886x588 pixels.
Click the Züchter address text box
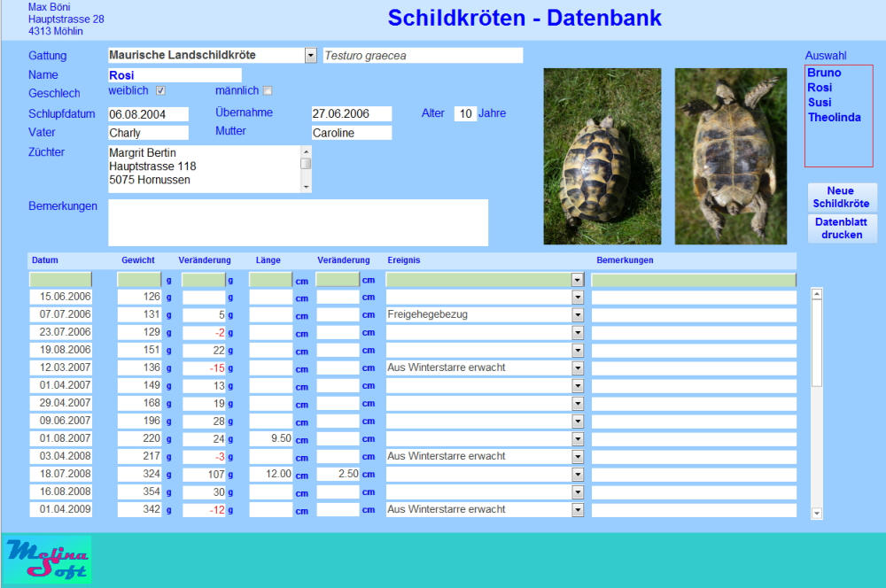pyautogui.click(x=205, y=169)
